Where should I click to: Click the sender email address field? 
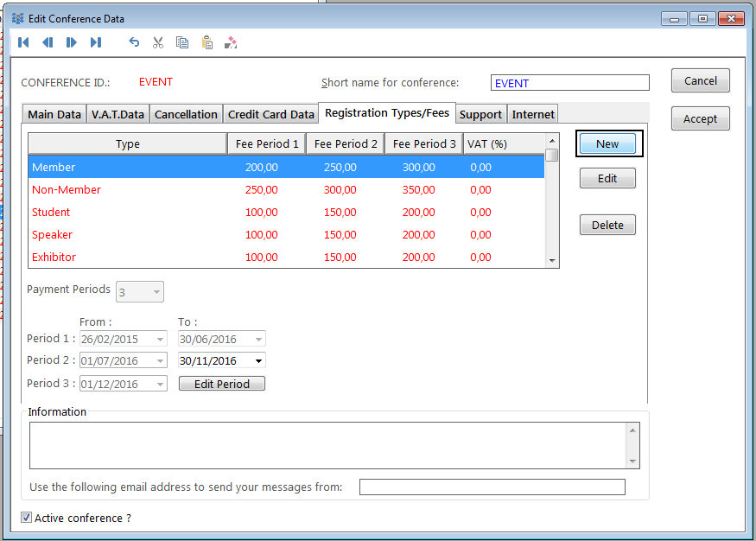point(492,487)
